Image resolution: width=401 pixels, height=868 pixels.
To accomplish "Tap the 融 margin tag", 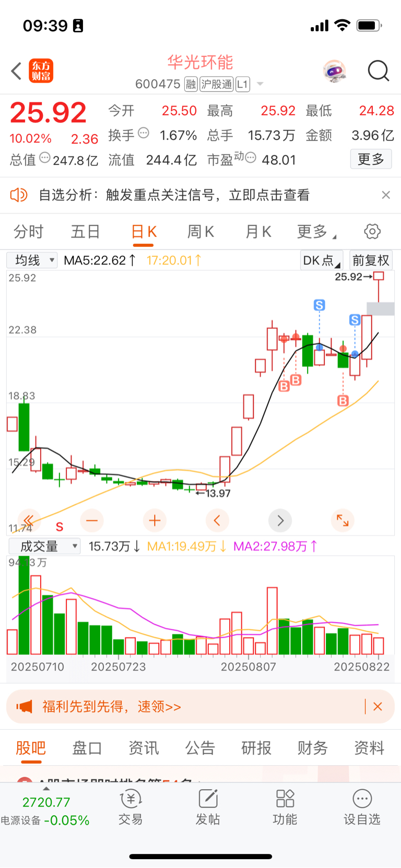I will [x=191, y=84].
